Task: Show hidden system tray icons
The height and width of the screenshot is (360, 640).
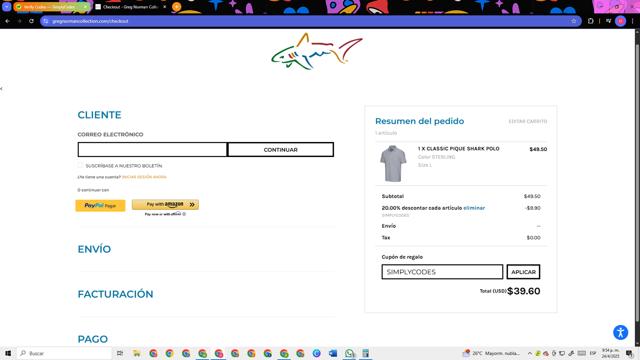Action: 530,353
